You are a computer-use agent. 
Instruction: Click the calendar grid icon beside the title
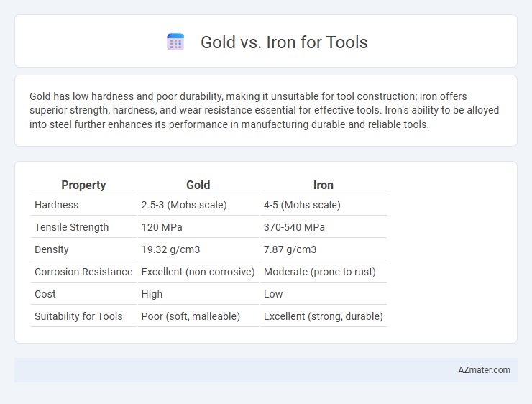pos(175,42)
